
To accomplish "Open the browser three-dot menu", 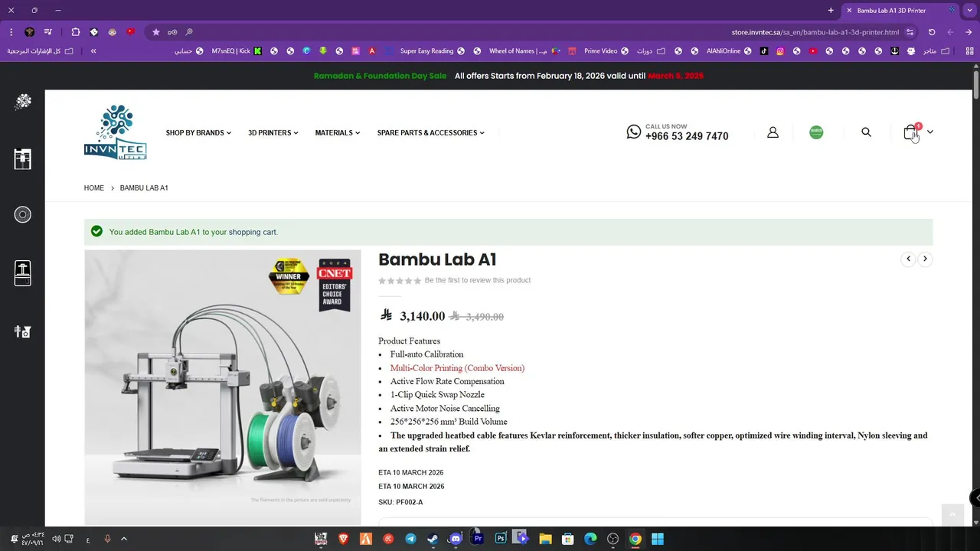I will tap(11, 32).
